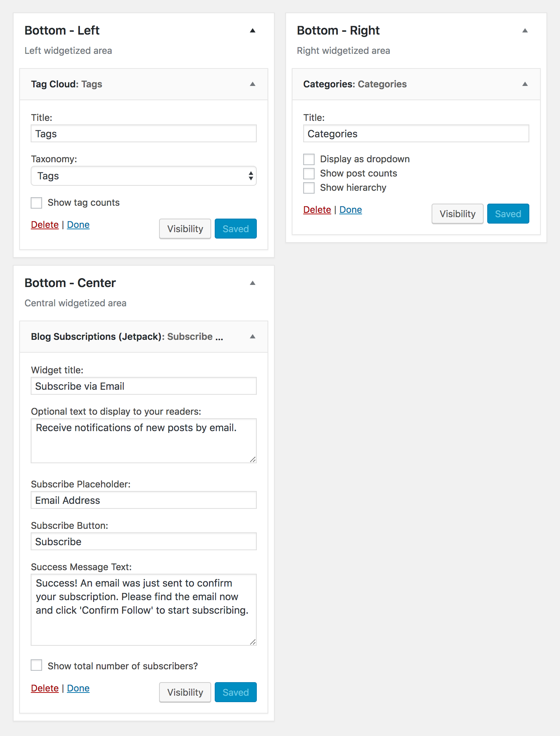
Task: Open the Taxonomy dropdown
Action: (144, 176)
